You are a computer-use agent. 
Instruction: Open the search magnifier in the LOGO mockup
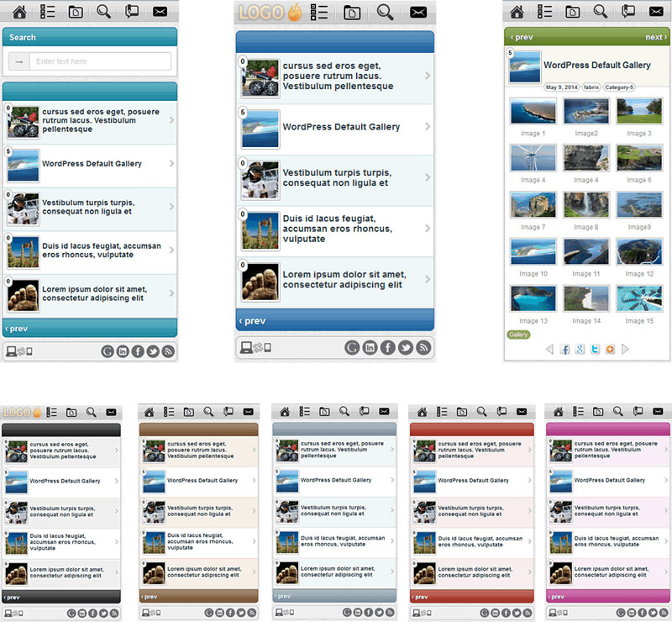coord(385,13)
